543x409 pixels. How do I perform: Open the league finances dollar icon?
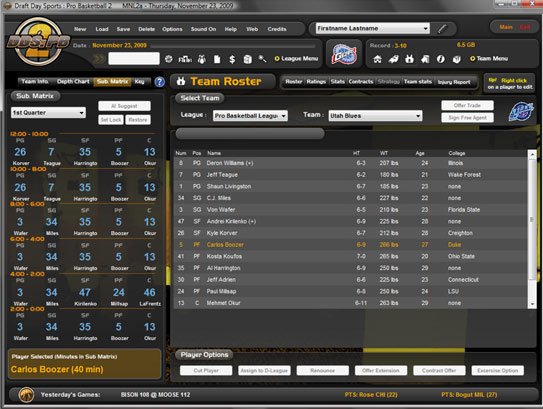(232, 59)
